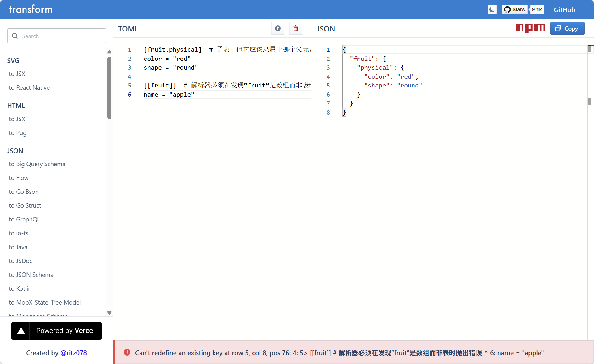Copy the JSON output
The image size is (594, 364).
pyautogui.click(x=567, y=29)
